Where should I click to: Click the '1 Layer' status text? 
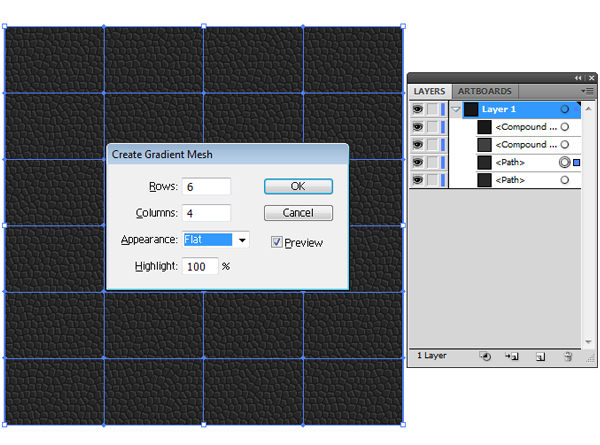point(432,355)
